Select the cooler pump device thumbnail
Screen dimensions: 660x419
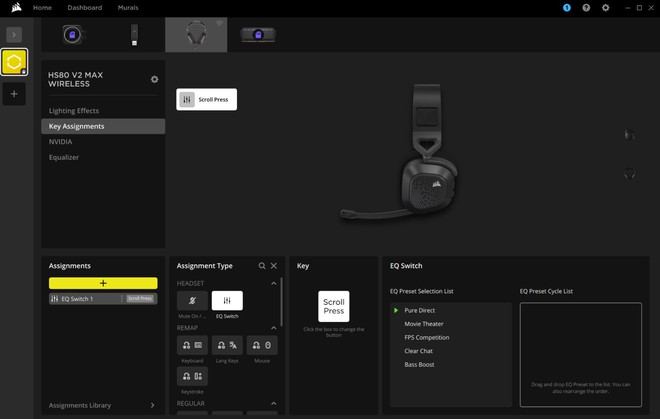point(72,35)
